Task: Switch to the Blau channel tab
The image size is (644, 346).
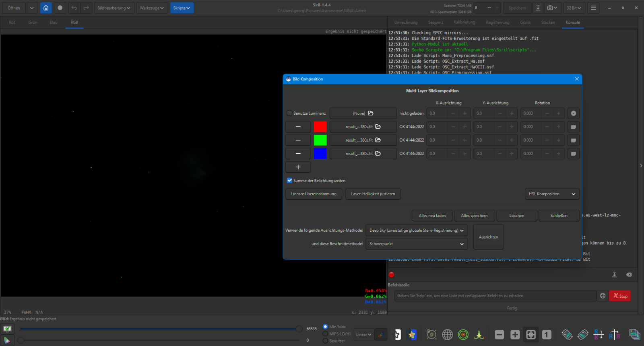Action: [54, 23]
